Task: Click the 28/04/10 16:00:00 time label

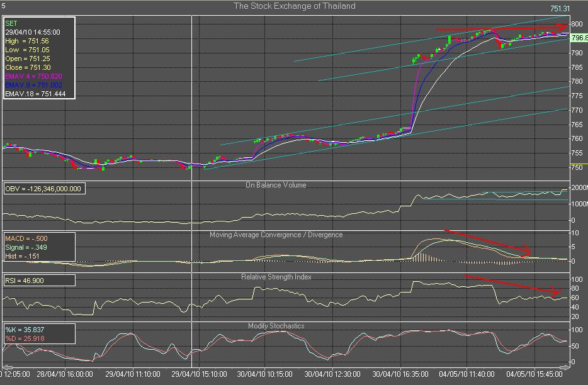Action: pyautogui.click(x=65, y=374)
